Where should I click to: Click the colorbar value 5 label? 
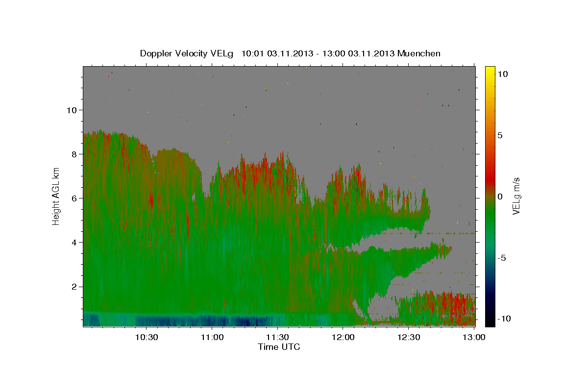click(500, 135)
